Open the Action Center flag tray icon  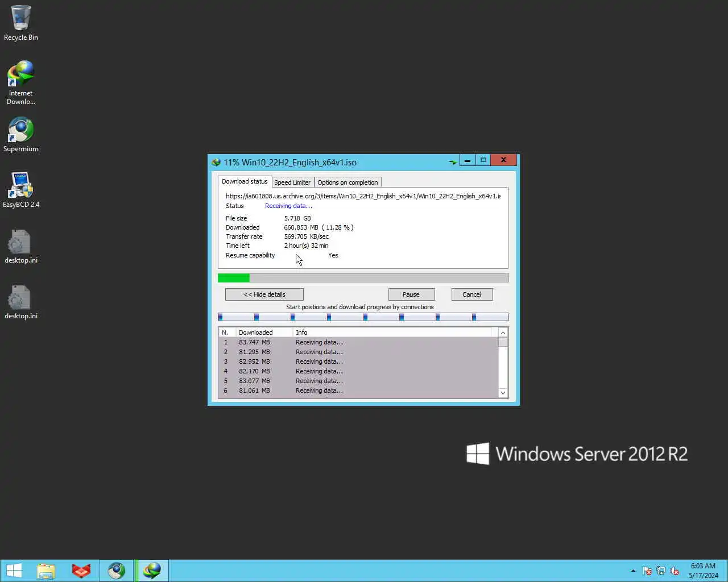(x=647, y=571)
